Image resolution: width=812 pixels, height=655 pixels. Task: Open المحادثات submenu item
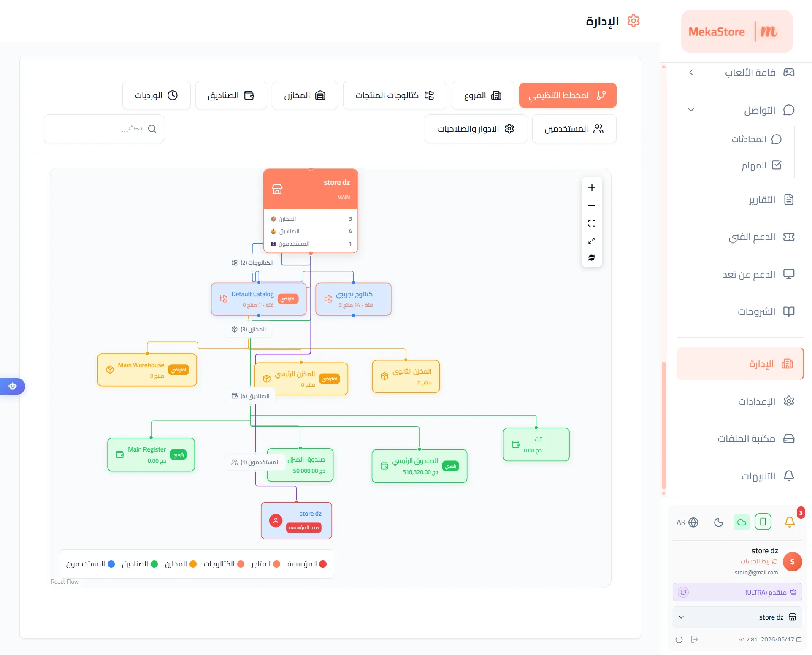pyautogui.click(x=756, y=139)
